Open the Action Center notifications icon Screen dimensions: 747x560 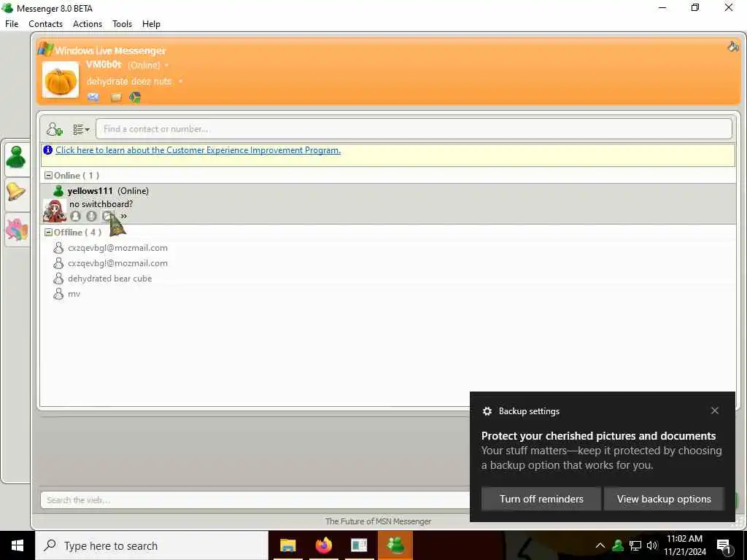(724, 545)
